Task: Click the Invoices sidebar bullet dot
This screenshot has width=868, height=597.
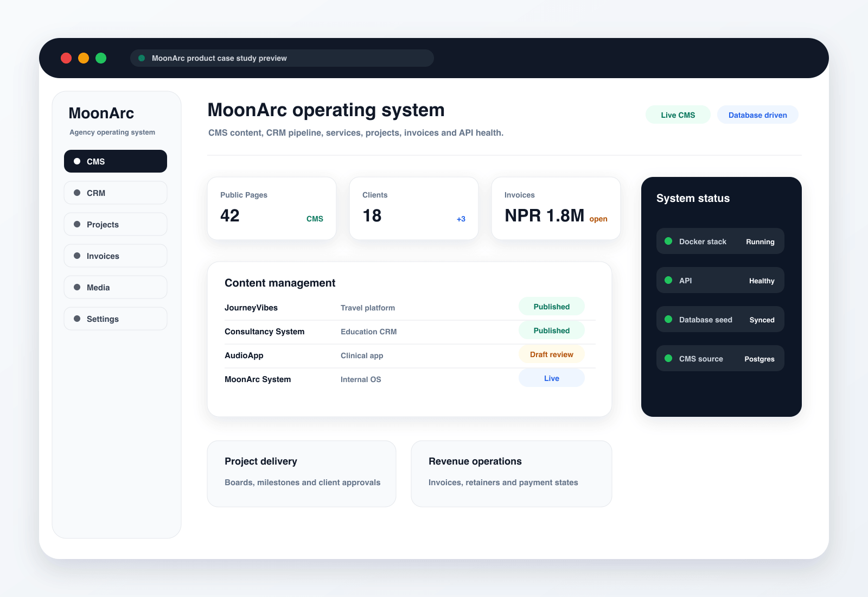Action: 77,256
